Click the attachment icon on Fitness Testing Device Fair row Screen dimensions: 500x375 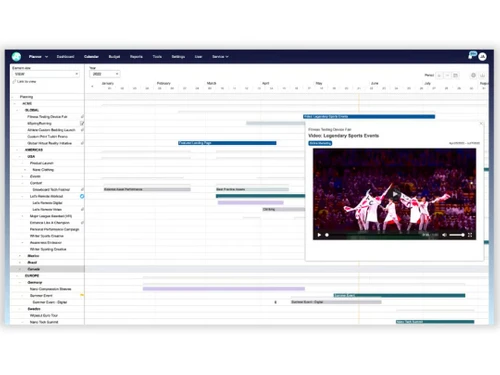coord(82,117)
